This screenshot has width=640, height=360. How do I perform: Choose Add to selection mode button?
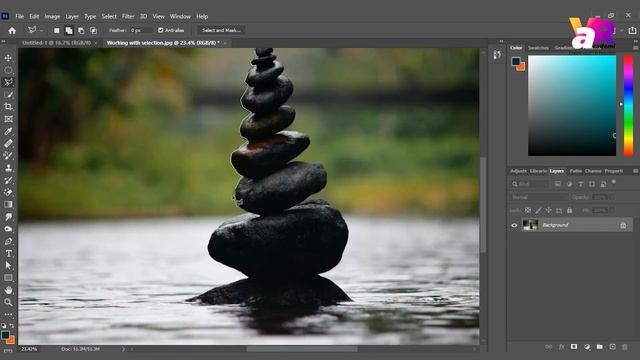click(x=69, y=30)
